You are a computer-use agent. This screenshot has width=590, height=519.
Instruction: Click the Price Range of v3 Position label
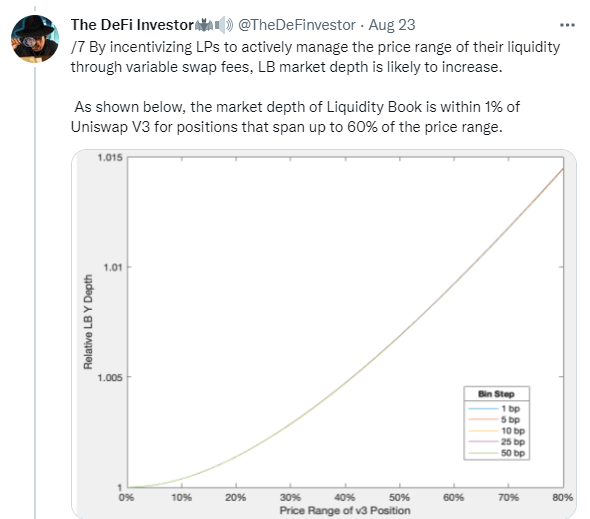tap(345, 510)
